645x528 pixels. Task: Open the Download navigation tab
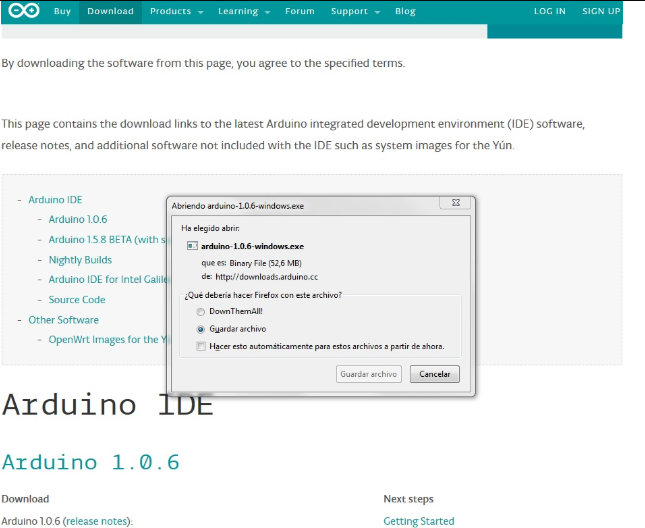click(x=110, y=12)
